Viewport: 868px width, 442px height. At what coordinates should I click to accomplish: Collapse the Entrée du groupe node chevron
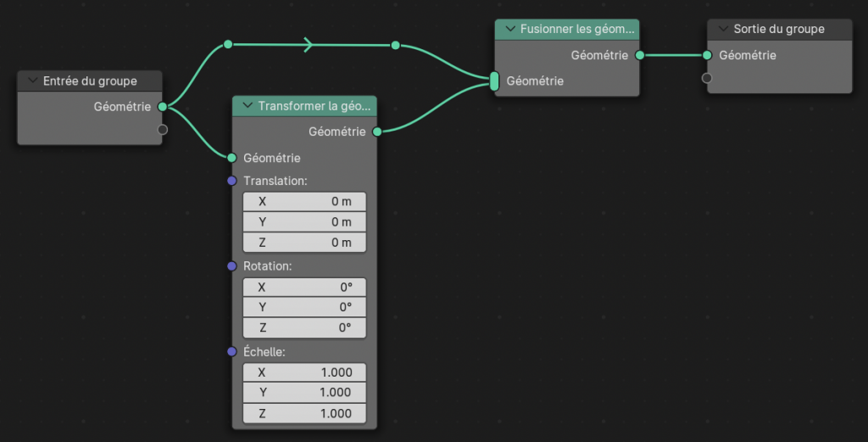pyautogui.click(x=32, y=81)
